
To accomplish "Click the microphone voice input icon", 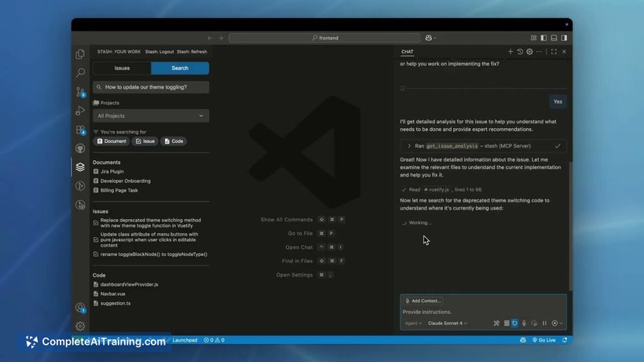I will coord(524,324).
